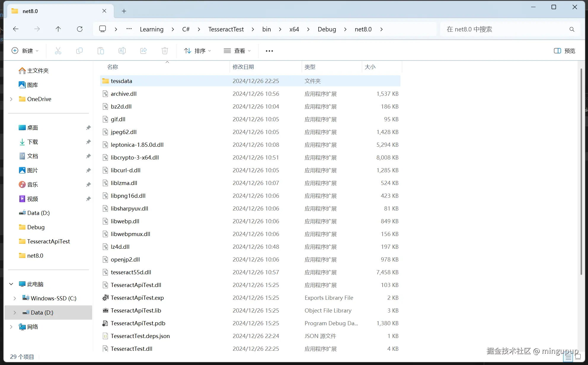Toggle the preview pane button

coord(564,51)
